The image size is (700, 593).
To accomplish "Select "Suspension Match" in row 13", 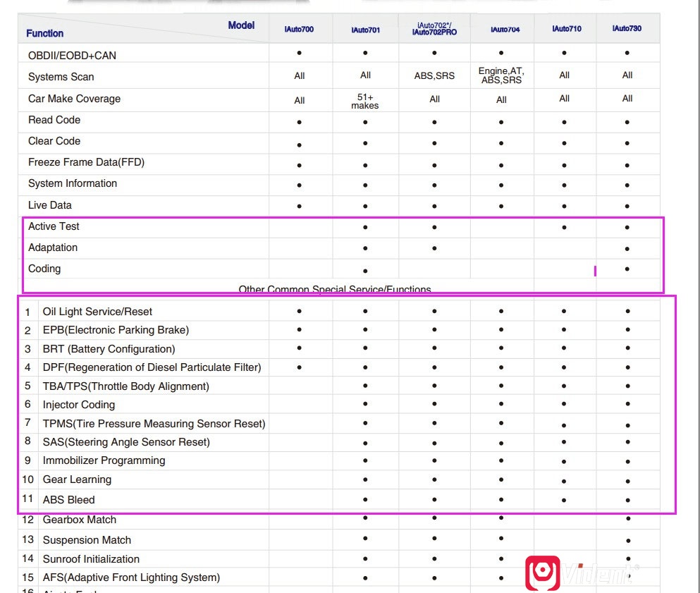I will 87,540.
